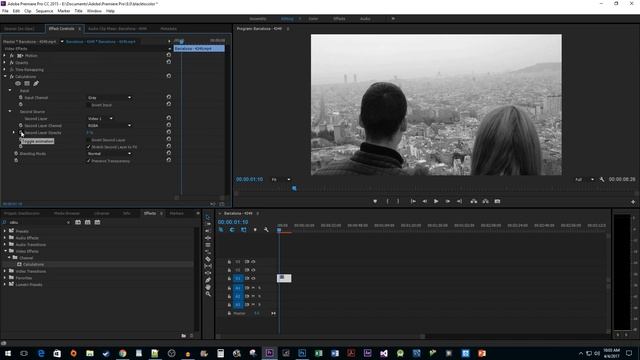
Task: Select the Calculations effect in Effects list
Action: pyautogui.click(x=33, y=264)
